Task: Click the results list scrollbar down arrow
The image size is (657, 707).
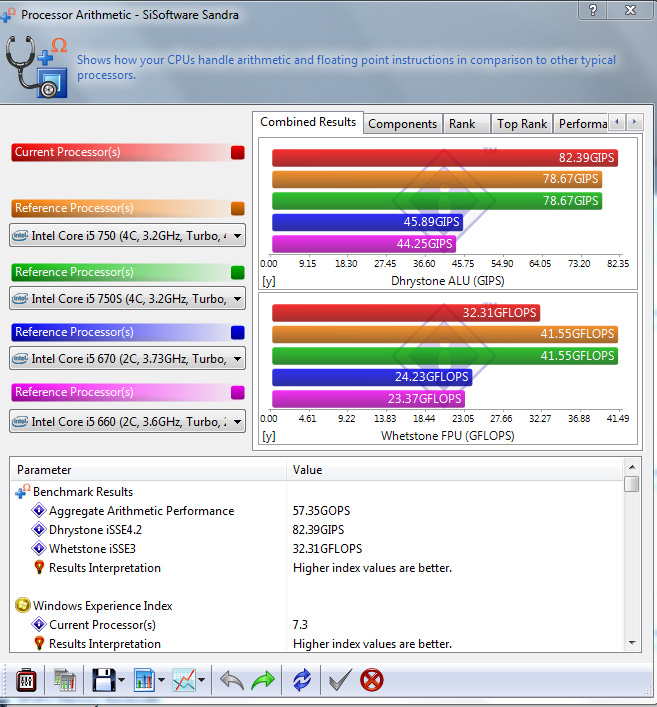Action: click(x=632, y=643)
